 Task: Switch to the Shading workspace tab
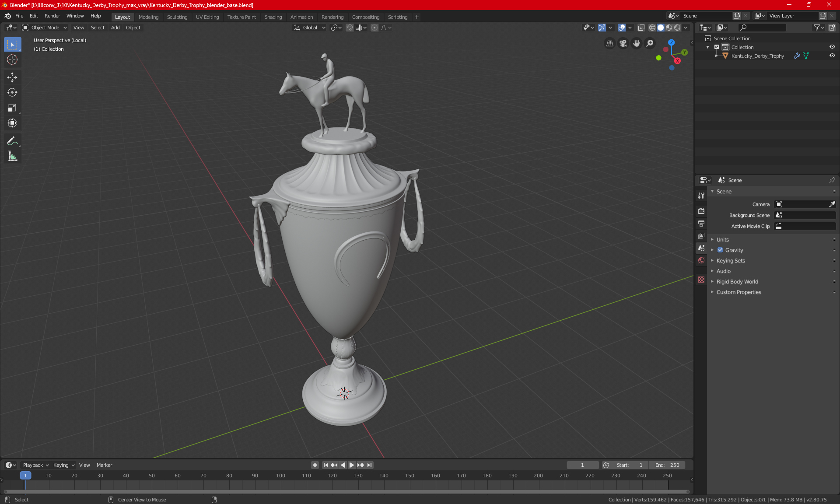click(x=273, y=17)
